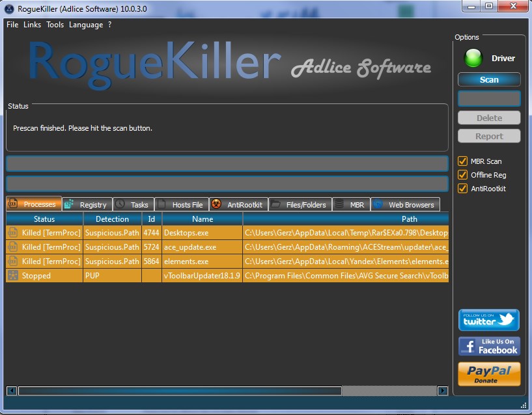Click the Suspicious.Path cell for Desktops.exe
Viewport: 532px width, 415px height.
tap(112, 233)
